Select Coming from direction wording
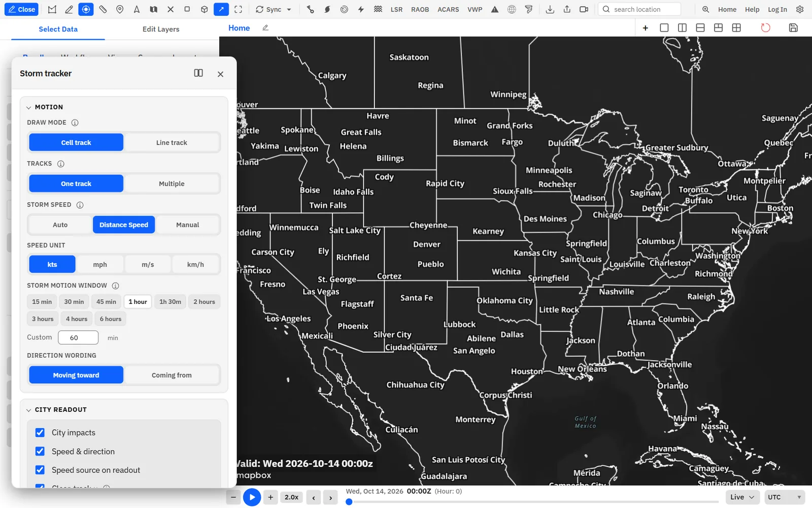 [172, 375]
